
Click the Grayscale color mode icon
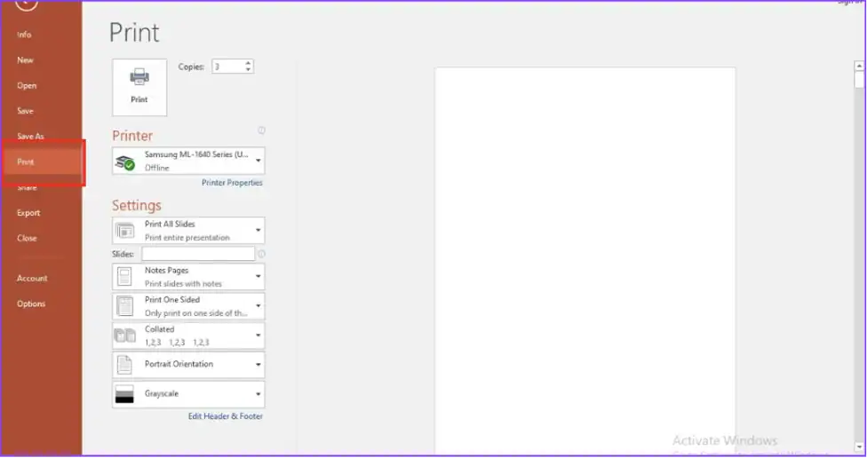point(125,394)
